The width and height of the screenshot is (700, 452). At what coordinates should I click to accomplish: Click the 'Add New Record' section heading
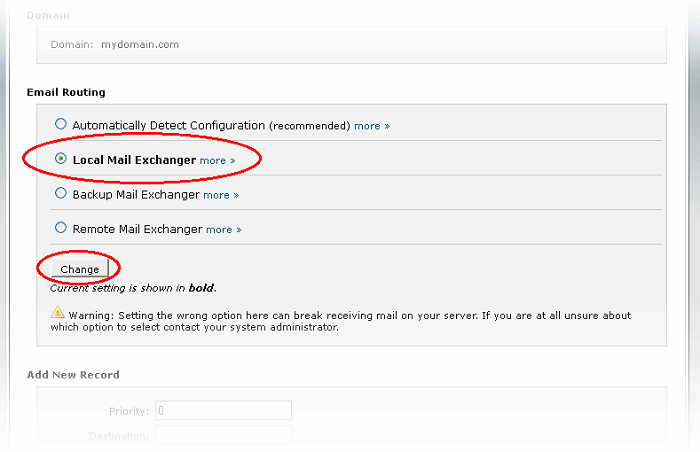coord(73,375)
